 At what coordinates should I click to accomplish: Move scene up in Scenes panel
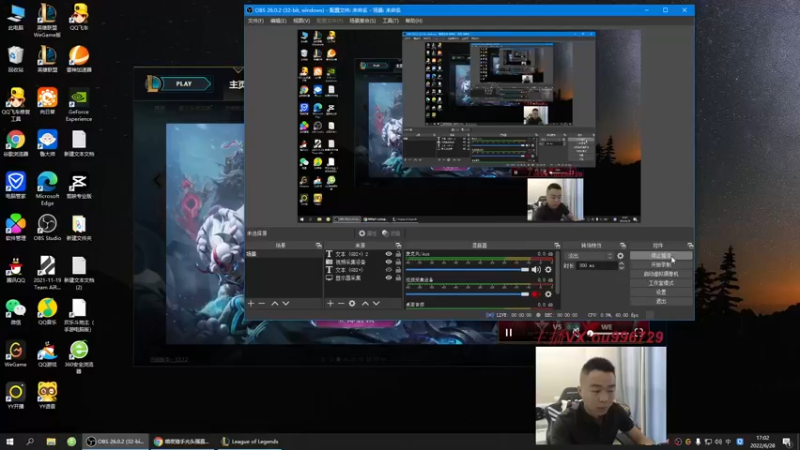(275, 304)
